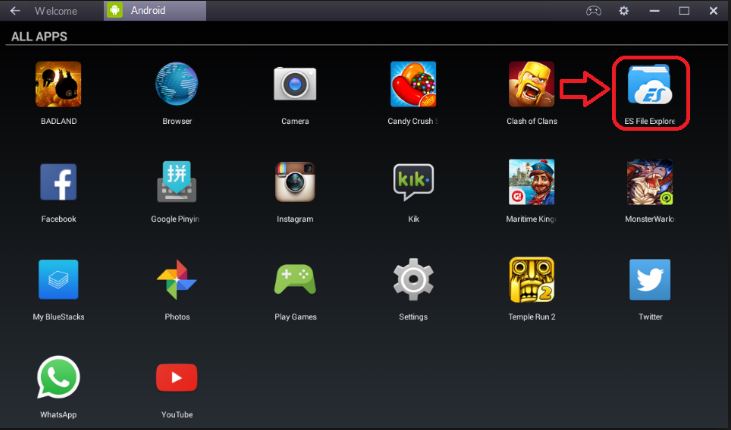Launch the Kik messenger
This screenshot has width=731, height=430.
click(x=413, y=181)
